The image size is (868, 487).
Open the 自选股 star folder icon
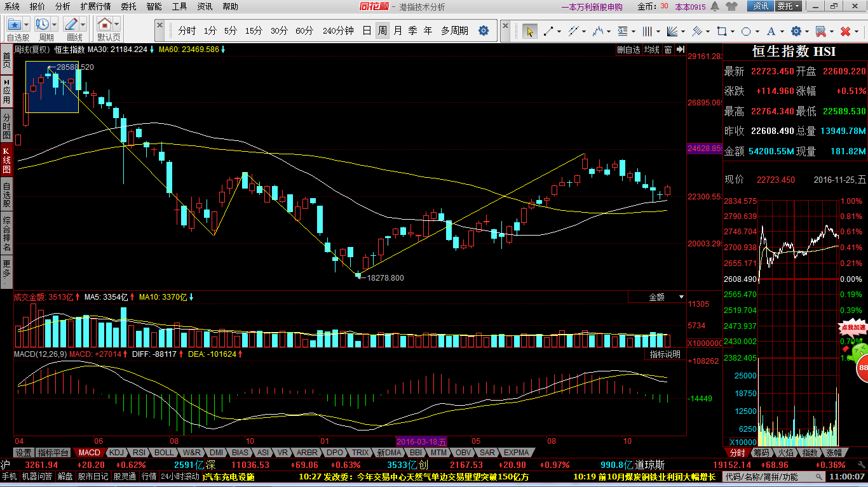click(x=13, y=25)
